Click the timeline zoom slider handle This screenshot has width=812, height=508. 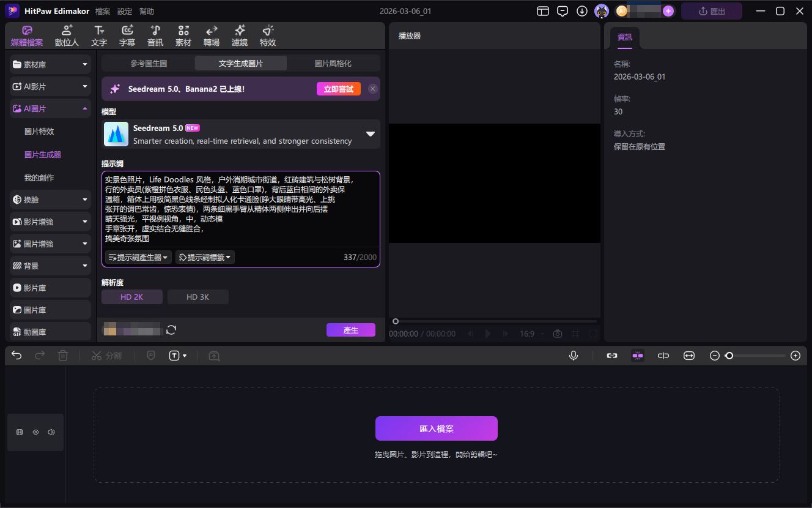[x=729, y=356]
